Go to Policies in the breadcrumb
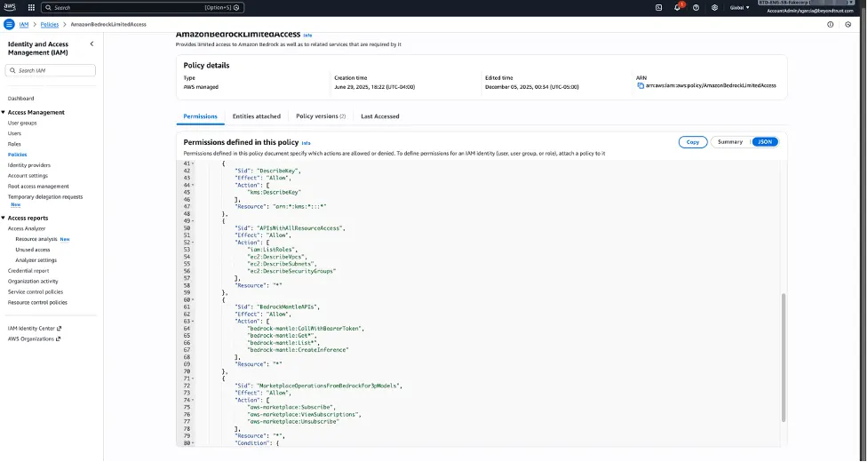868x462 pixels. (x=49, y=24)
